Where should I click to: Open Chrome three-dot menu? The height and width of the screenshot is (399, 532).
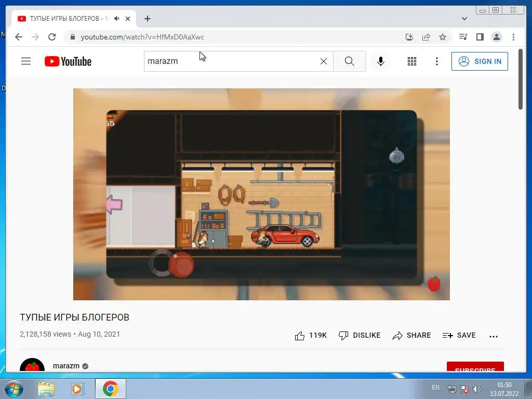(x=513, y=37)
